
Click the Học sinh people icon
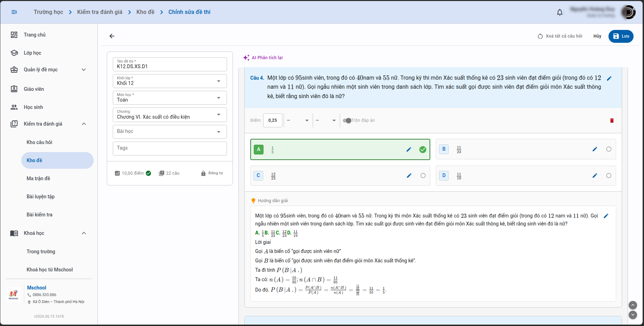14,107
